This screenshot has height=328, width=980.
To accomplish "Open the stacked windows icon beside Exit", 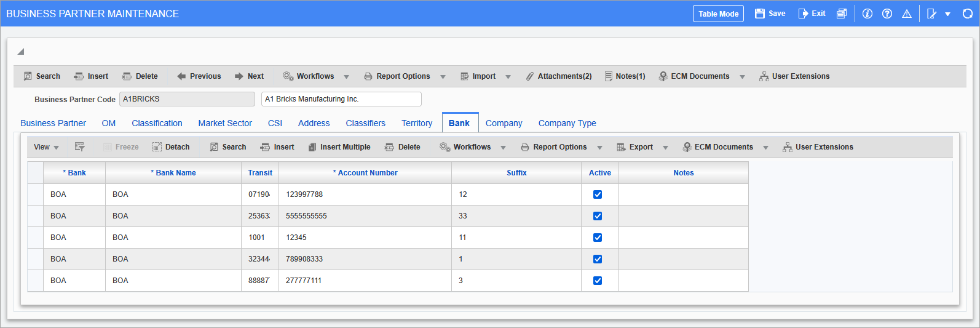I will 842,14.
